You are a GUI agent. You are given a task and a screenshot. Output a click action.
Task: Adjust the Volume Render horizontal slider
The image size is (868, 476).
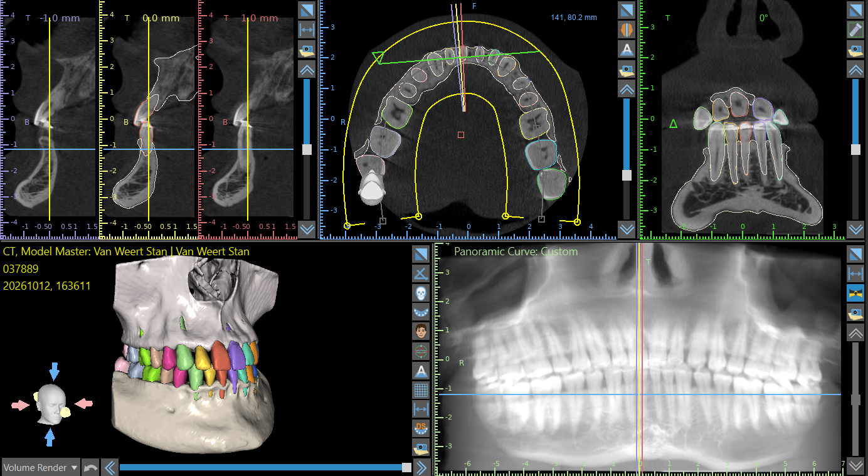point(406,467)
